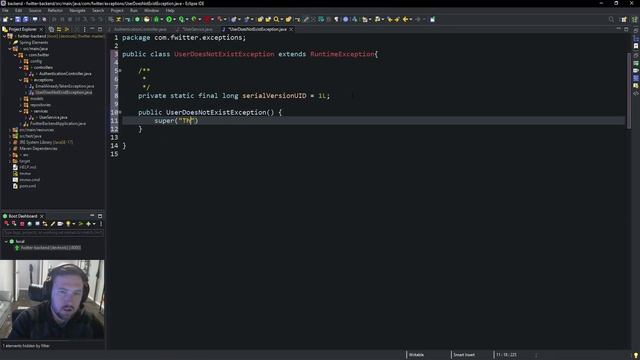Collapse the fwitter-backend project root node
Screen dimensions: 640x360
4,36
